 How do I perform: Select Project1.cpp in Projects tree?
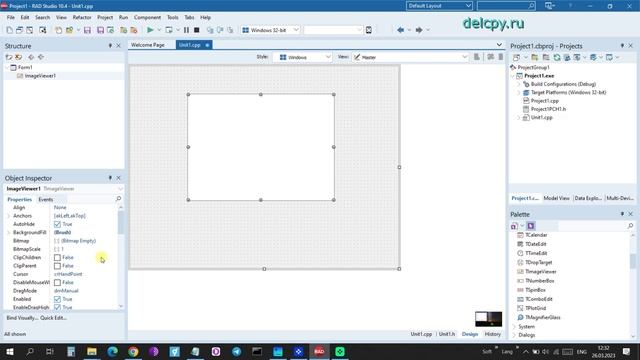tap(544, 101)
